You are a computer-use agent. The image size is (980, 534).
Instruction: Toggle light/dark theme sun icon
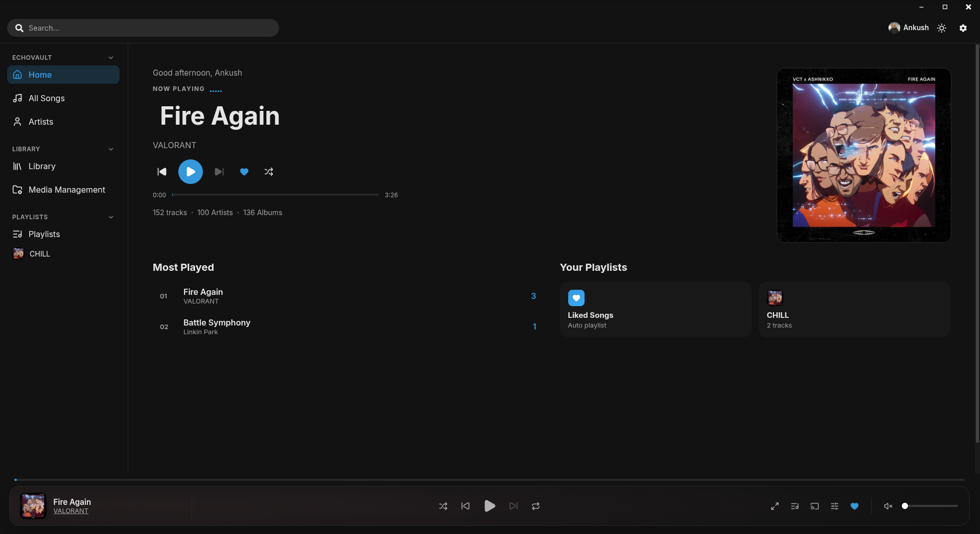tap(942, 28)
